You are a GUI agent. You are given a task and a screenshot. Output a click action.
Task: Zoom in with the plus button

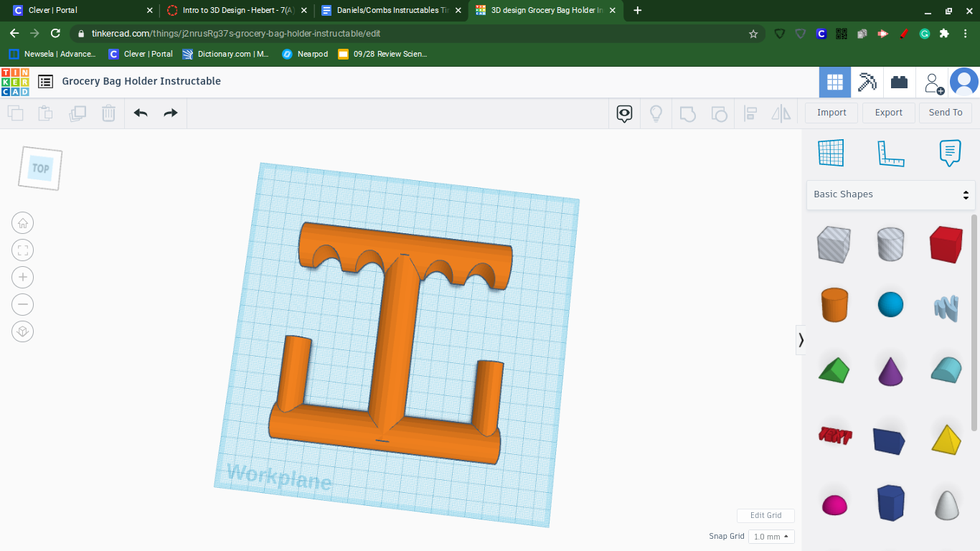(x=23, y=278)
